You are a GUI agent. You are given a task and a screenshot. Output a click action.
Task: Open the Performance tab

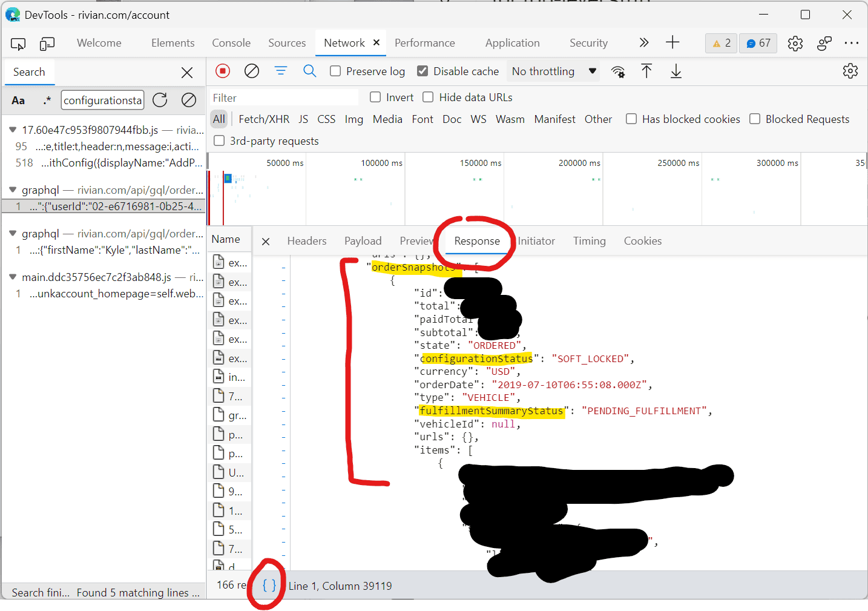pos(425,43)
